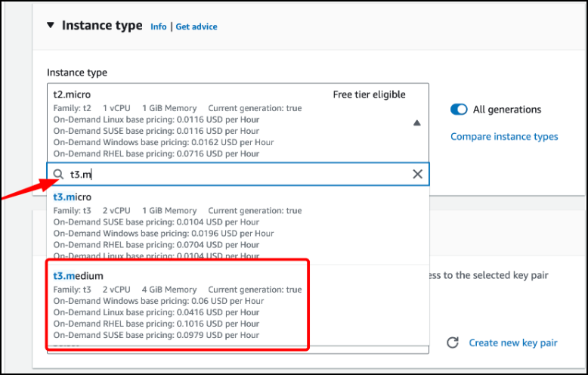This screenshot has height=375, width=588.
Task: Collapse the instance type dropdown arrow
Action: (x=416, y=123)
